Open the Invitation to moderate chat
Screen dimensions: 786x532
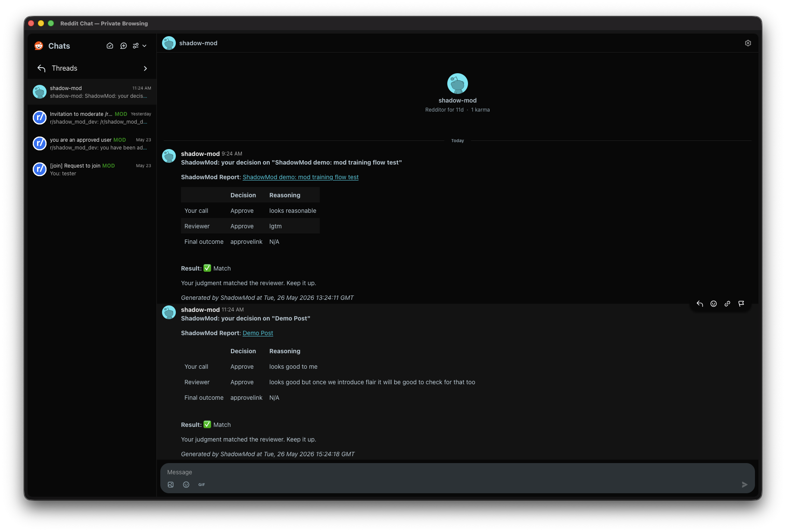pyautogui.click(x=92, y=118)
